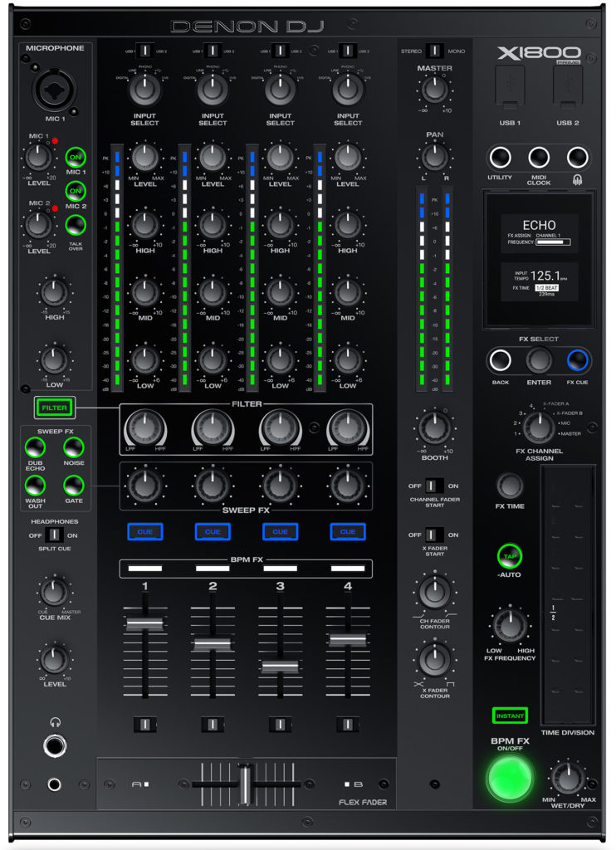Click the MIC 2 level knob

pos(38,225)
